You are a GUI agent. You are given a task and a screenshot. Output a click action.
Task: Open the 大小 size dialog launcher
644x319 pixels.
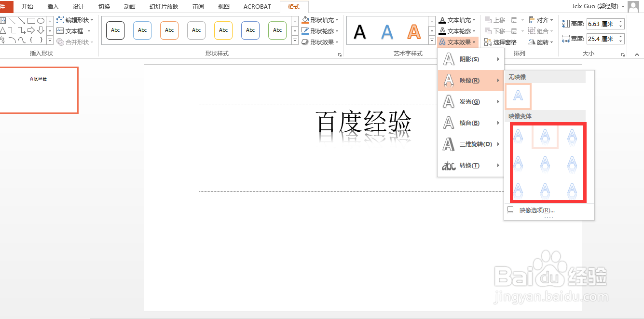point(623,55)
